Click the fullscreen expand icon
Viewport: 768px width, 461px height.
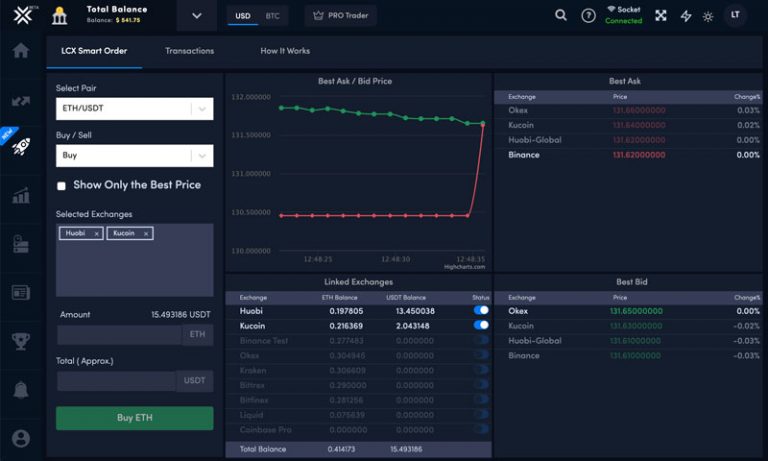(661, 16)
